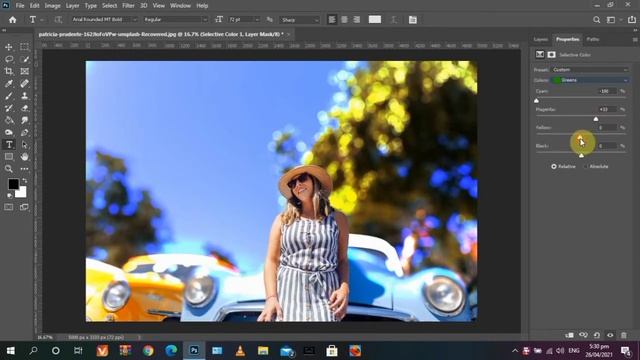Select the Dodge tool
The width and height of the screenshot is (640, 360).
pyautogui.click(x=9, y=133)
